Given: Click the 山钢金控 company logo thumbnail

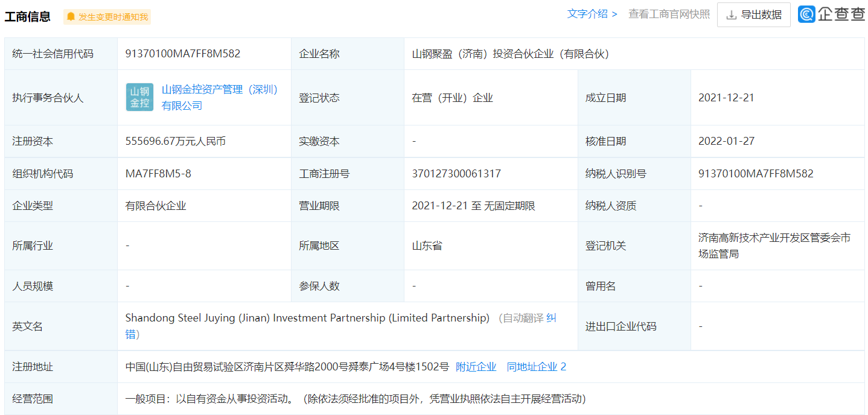Looking at the screenshot, I should click(140, 98).
